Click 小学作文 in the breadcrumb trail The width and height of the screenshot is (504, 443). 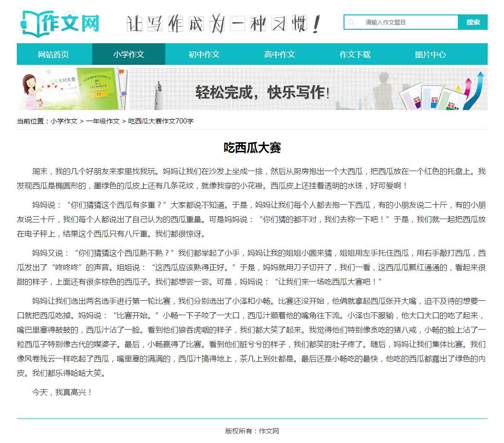pyautogui.click(x=64, y=121)
